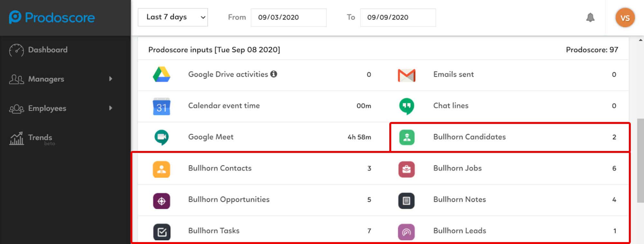644x244 pixels.
Task: Open the Dashboard gauge icon
Action: pyautogui.click(x=16, y=50)
